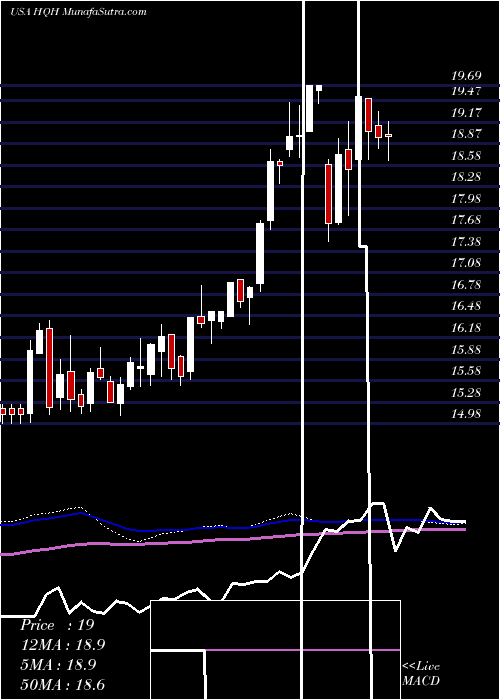
Task: Click the 15.88 price axis label
Action: pos(467,349)
